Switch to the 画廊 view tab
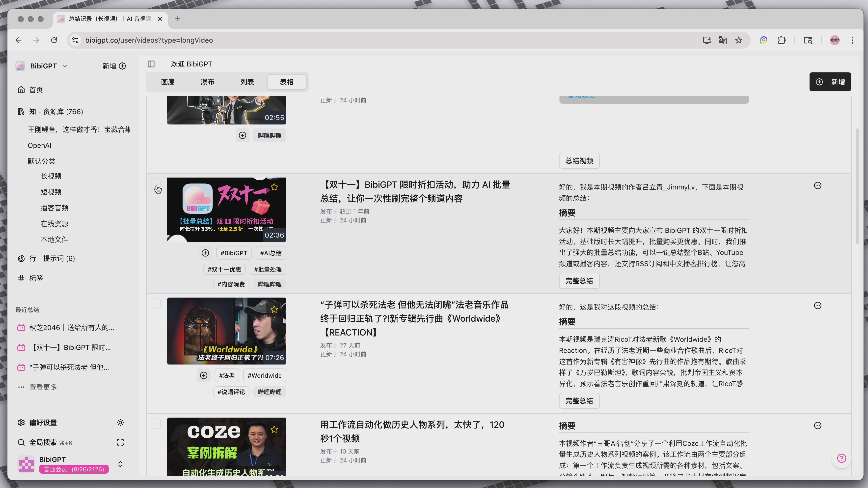The width and height of the screenshot is (868, 488). point(168,82)
